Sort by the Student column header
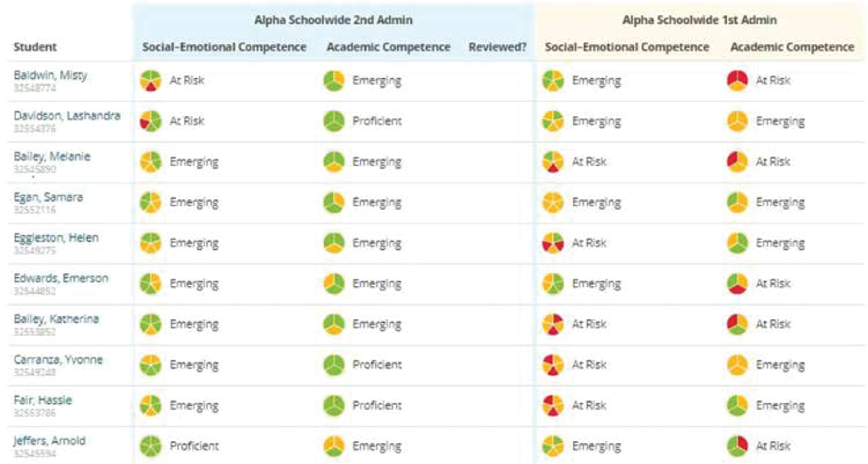The image size is (868, 464). pyautogui.click(x=35, y=47)
